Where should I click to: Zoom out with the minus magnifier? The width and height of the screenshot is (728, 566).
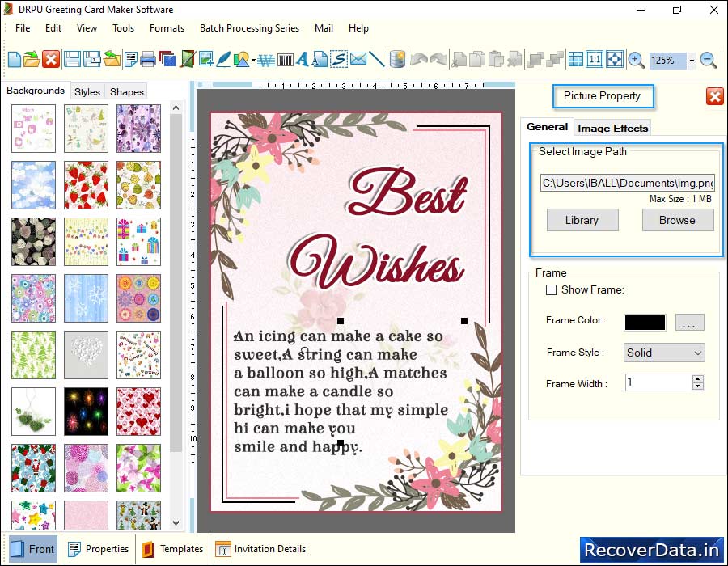coord(709,61)
